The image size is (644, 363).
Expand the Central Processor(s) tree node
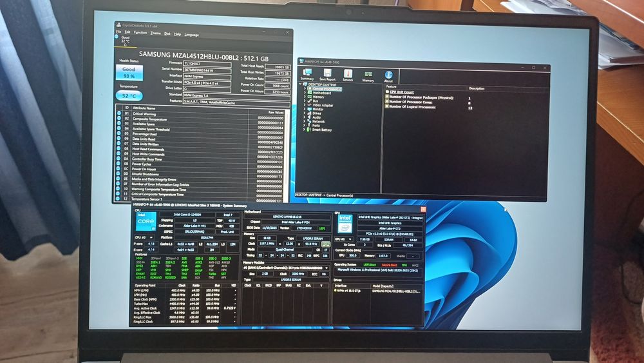(x=305, y=89)
